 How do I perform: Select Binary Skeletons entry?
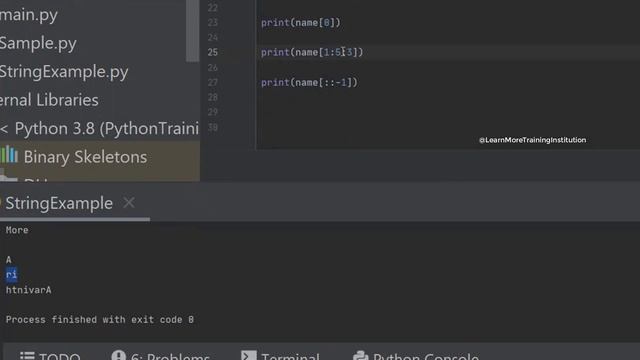(85, 157)
